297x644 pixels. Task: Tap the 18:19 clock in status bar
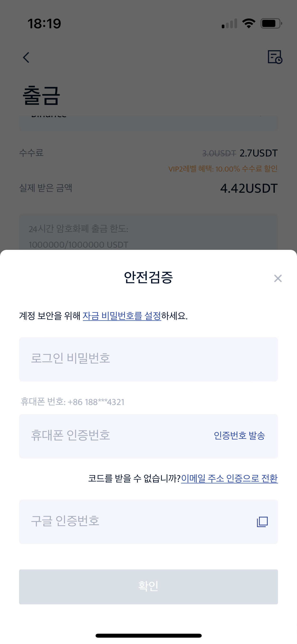(44, 24)
